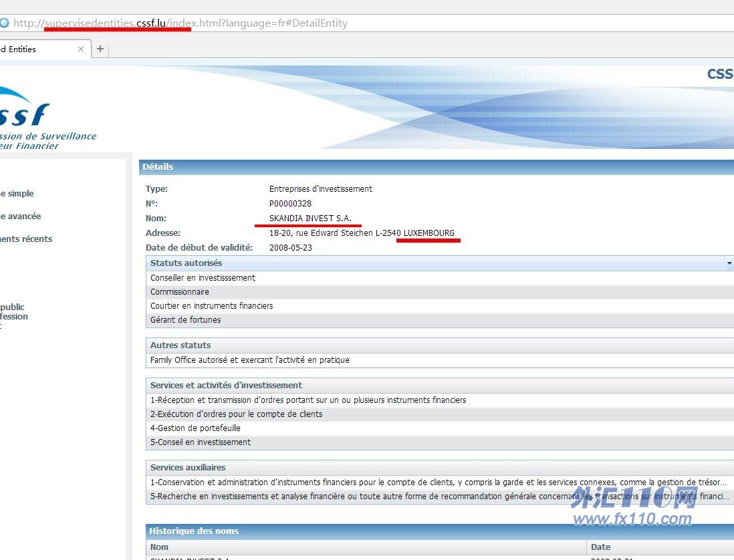Image resolution: width=734 pixels, height=560 pixels.
Task: Select 1-Réception et transmission d'ordres row
Action: (x=440, y=400)
